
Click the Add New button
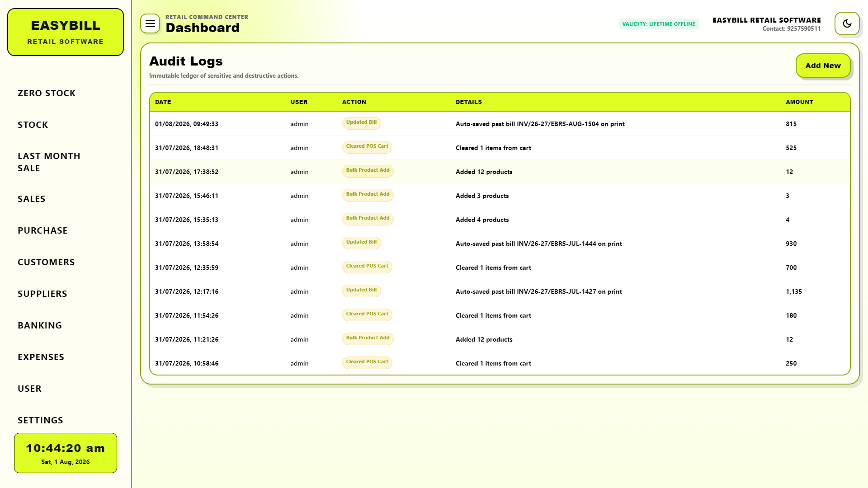click(x=823, y=66)
